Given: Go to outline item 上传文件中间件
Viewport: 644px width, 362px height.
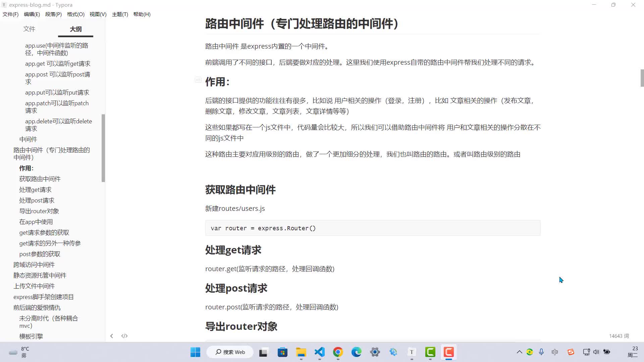Looking at the screenshot, I should [x=34, y=286].
